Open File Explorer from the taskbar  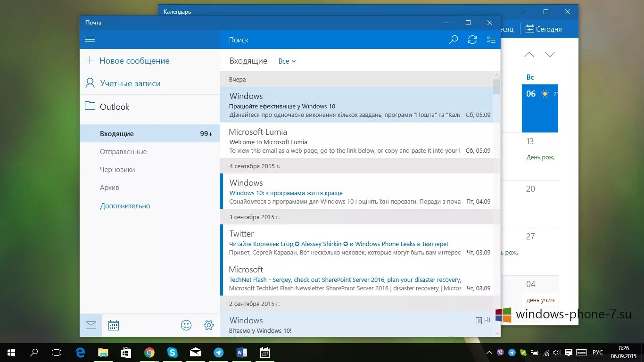pyautogui.click(x=103, y=352)
